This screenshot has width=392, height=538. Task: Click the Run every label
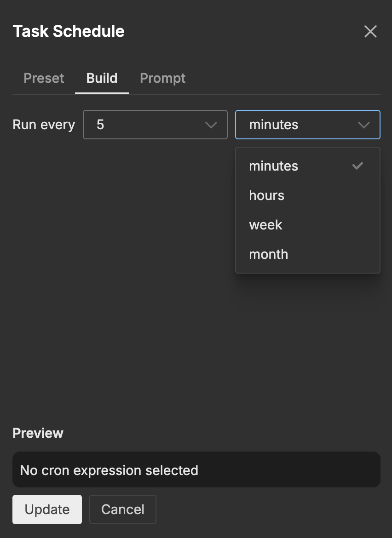coord(44,125)
